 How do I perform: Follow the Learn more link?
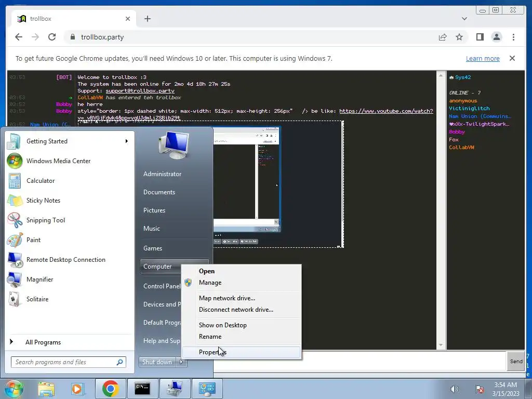coord(483,58)
